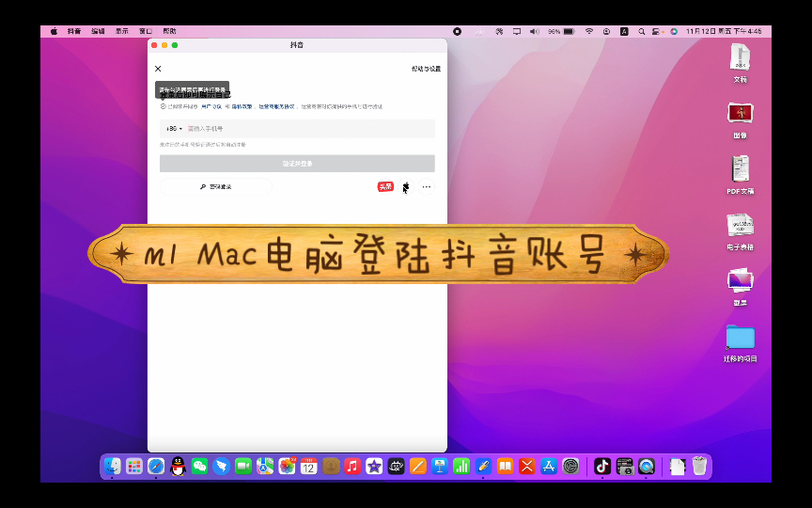Open Maps from the Dock
812x508 pixels.
tap(265, 467)
